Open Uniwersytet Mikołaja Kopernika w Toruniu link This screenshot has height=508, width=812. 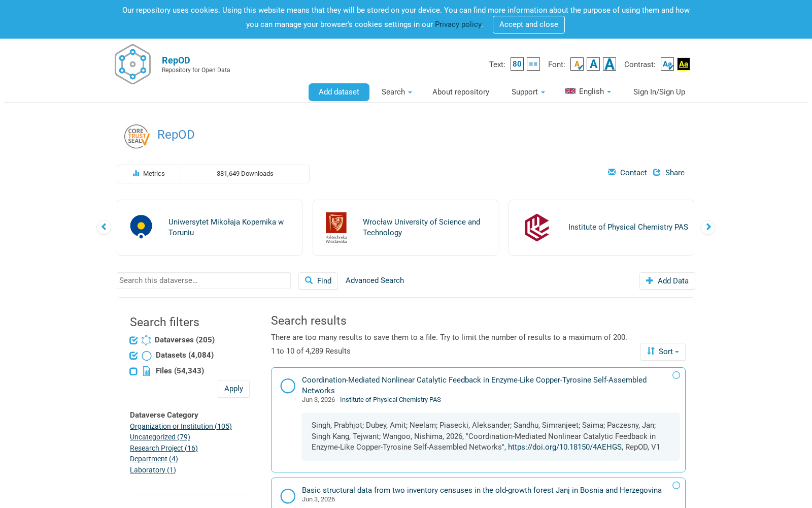click(x=226, y=227)
